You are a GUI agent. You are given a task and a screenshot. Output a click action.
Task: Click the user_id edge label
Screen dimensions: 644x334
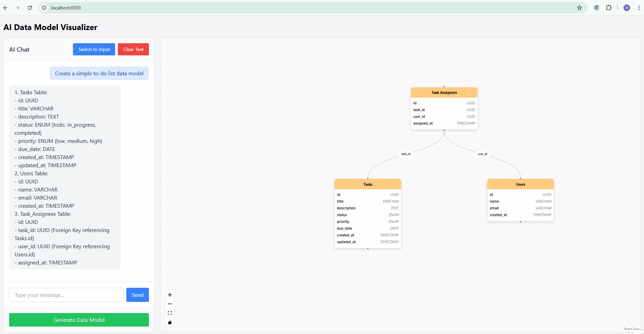pos(482,154)
